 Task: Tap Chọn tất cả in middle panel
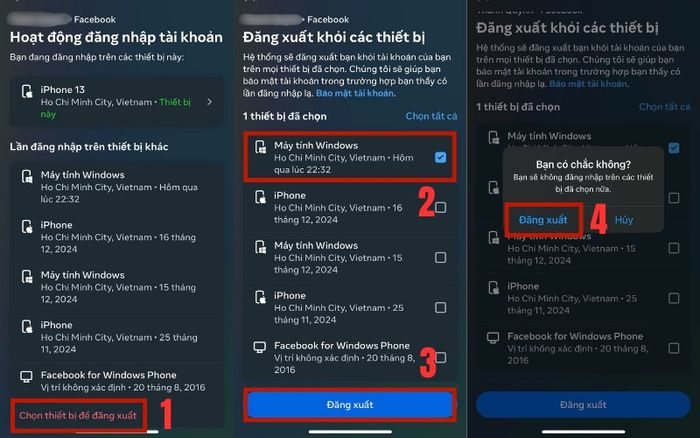point(431,116)
